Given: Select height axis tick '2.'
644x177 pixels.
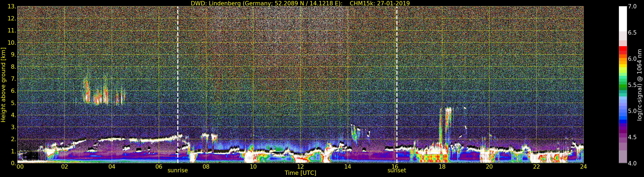Looking at the screenshot, I should click(x=13, y=139).
